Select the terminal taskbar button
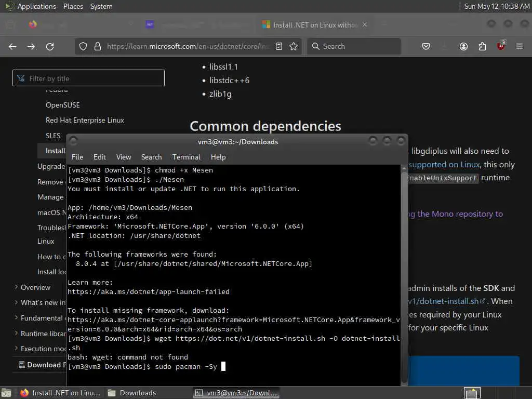Image resolution: width=532 pixels, height=399 pixels. [236, 393]
